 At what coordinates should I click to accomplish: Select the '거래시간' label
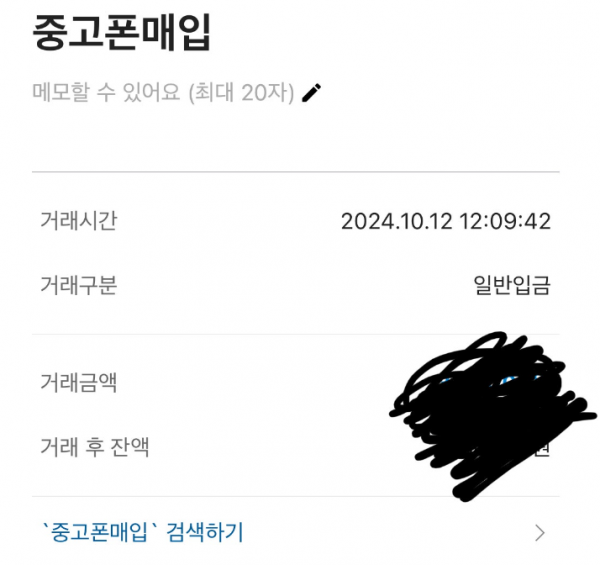pyautogui.click(x=78, y=221)
